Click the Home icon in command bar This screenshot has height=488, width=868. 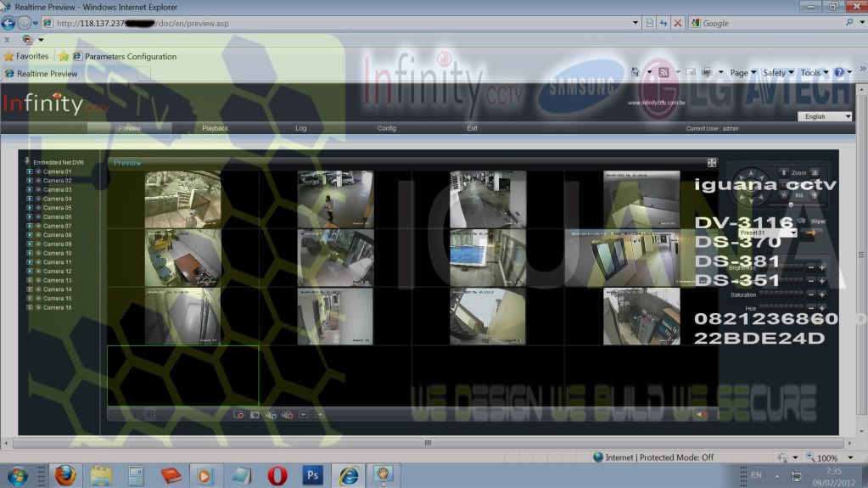(x=636, y=72)
